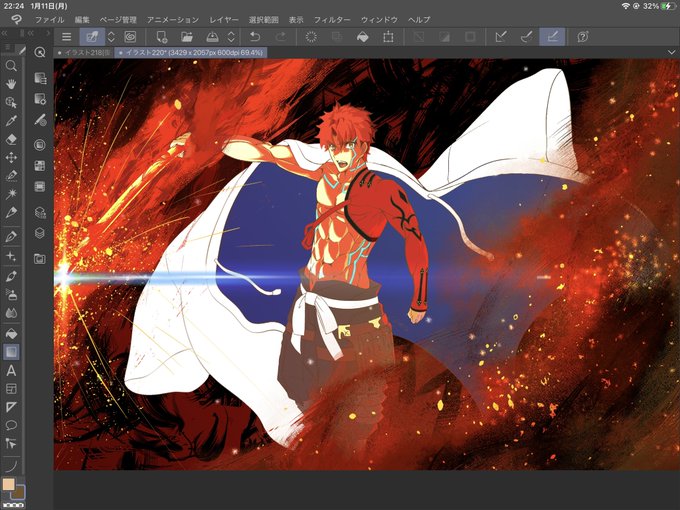This screenshot has height=510, width=680.
Task: Select the Zoom magnifier tool
Action: pos(11,66)
